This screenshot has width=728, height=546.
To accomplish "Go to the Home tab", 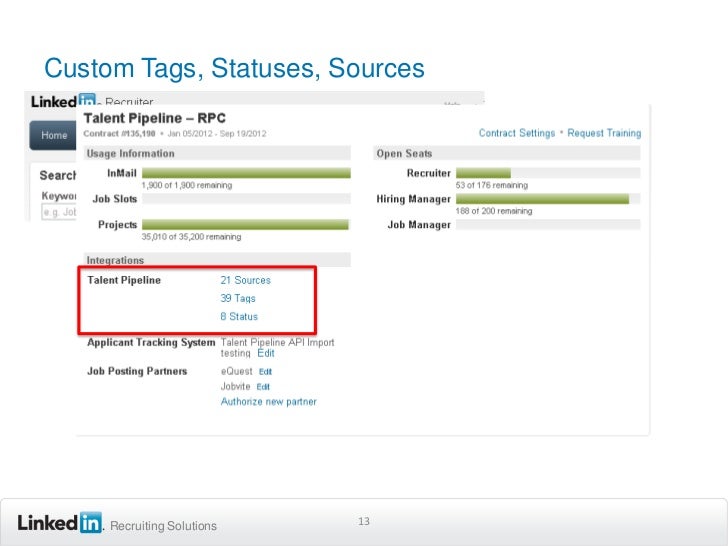I will (53, 135).
